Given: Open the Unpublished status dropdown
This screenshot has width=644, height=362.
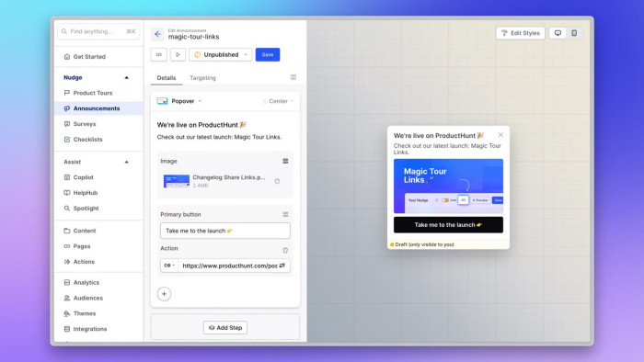Looking at the screenshot, I should pyautogui.click(x=221, y=54).
